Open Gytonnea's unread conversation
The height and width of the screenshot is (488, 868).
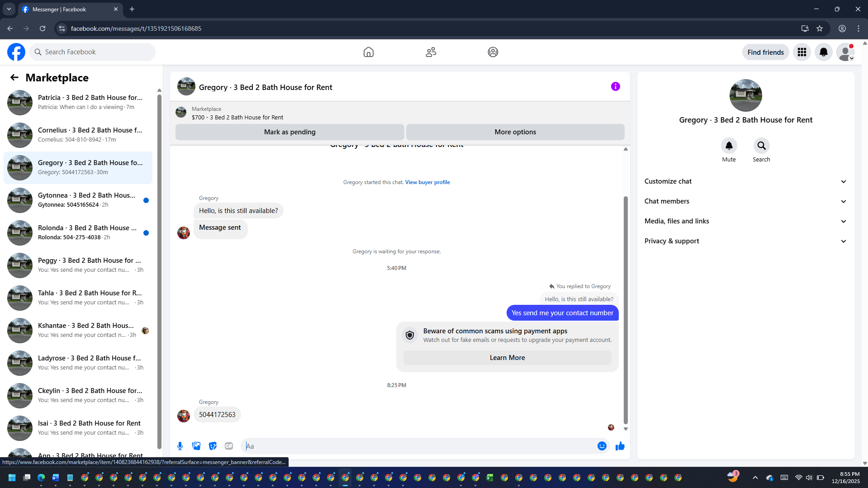(78, 200)
